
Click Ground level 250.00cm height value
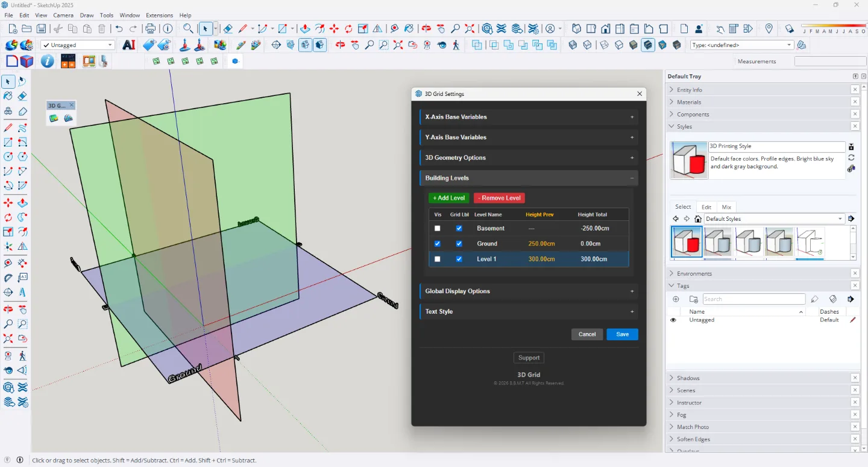[541, 244]
